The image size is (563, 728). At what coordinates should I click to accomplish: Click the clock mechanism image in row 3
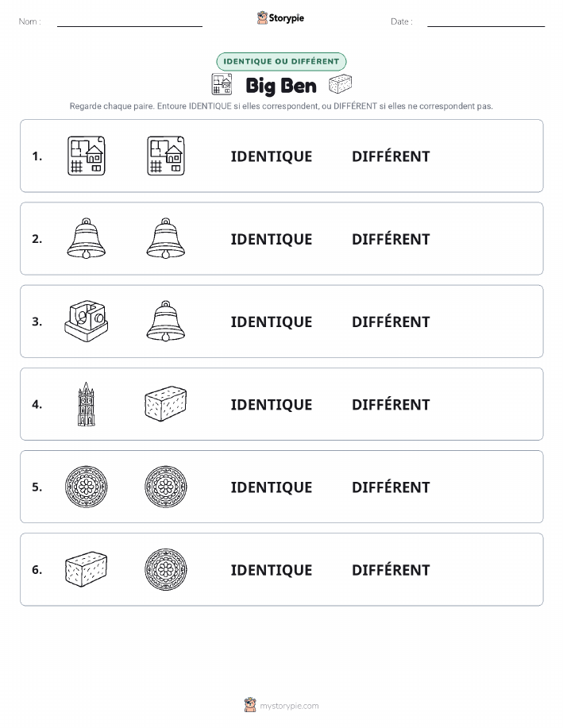coord(87,321)
